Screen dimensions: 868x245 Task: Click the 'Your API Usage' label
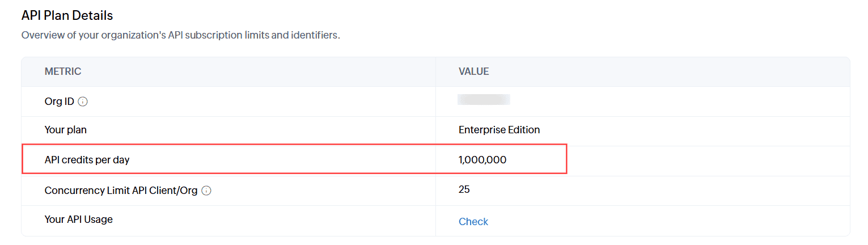coord(78,219)
